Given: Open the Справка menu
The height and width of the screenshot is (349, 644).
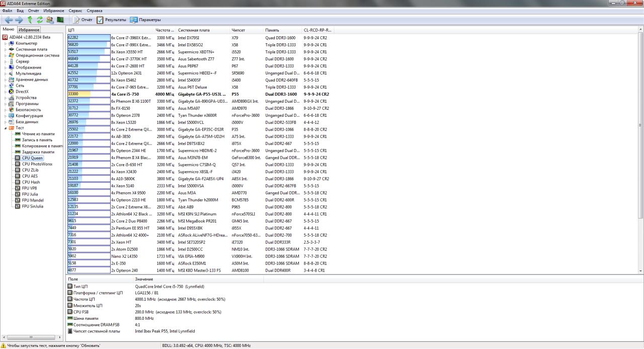Looking at the screenshot, I should tap(95, 11).
